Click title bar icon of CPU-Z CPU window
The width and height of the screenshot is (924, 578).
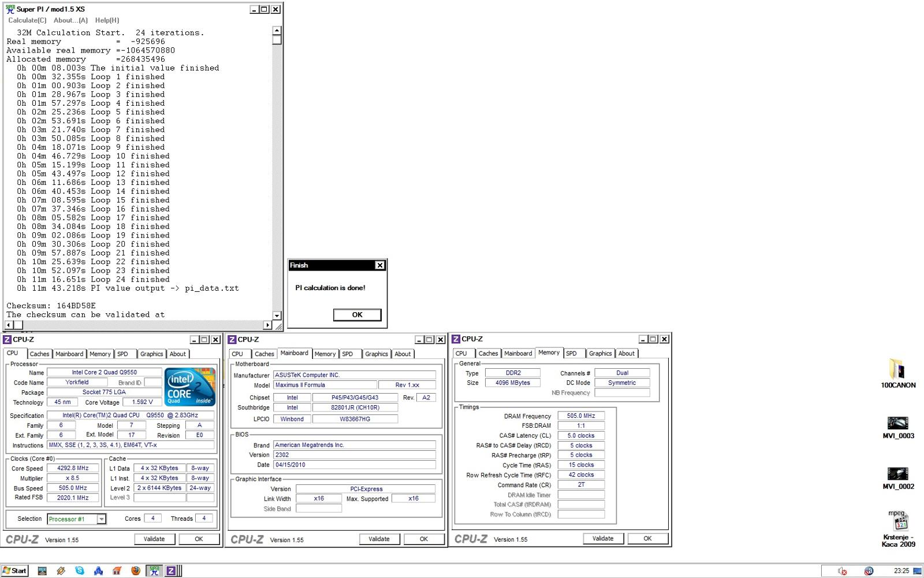coord(8,339)
